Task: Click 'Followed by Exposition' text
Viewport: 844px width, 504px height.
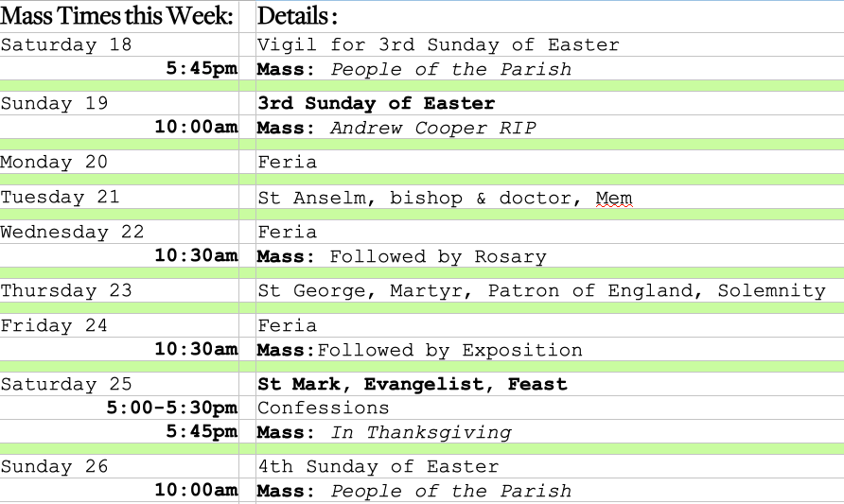Action: 449,350
